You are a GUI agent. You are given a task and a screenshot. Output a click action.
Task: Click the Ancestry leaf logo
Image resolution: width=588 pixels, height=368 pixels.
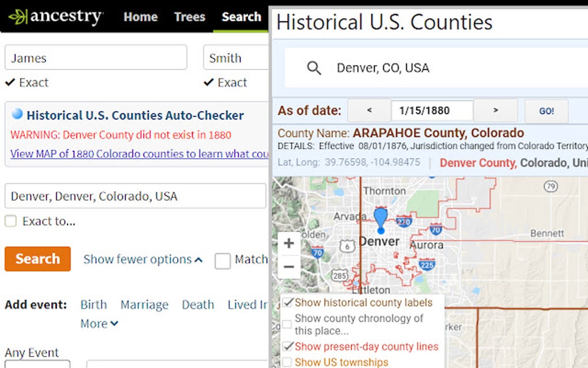(x=18, y=17)
